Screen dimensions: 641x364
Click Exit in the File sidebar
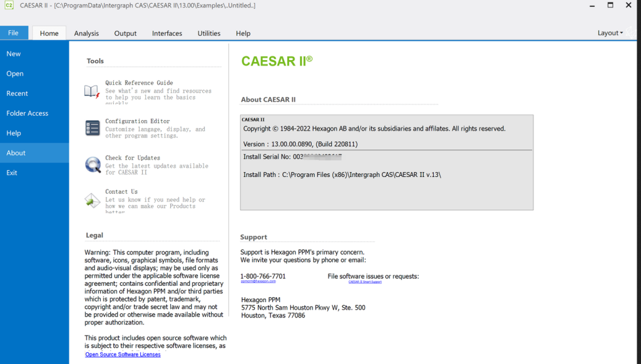pos(12,173)
